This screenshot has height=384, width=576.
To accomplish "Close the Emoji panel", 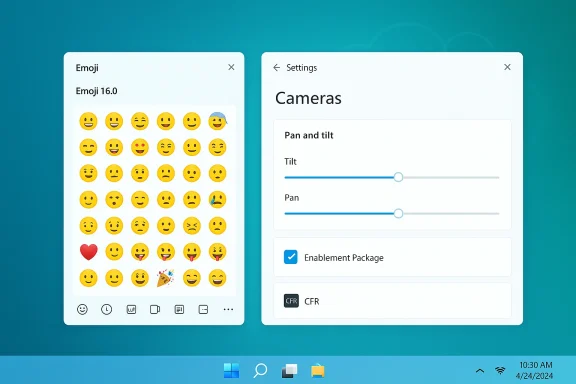I will 231,67.
